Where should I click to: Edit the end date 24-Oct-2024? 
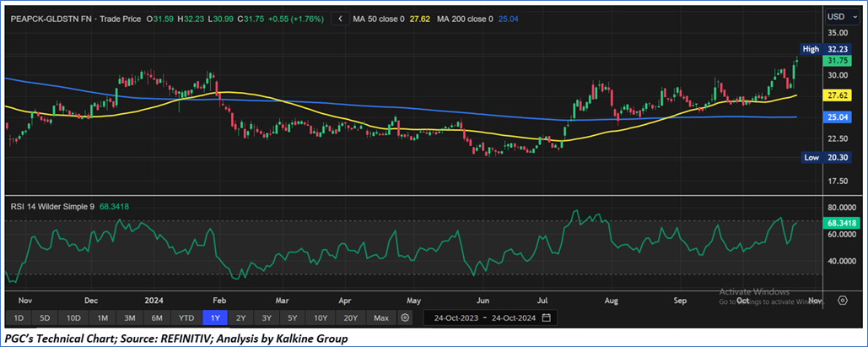513,317
